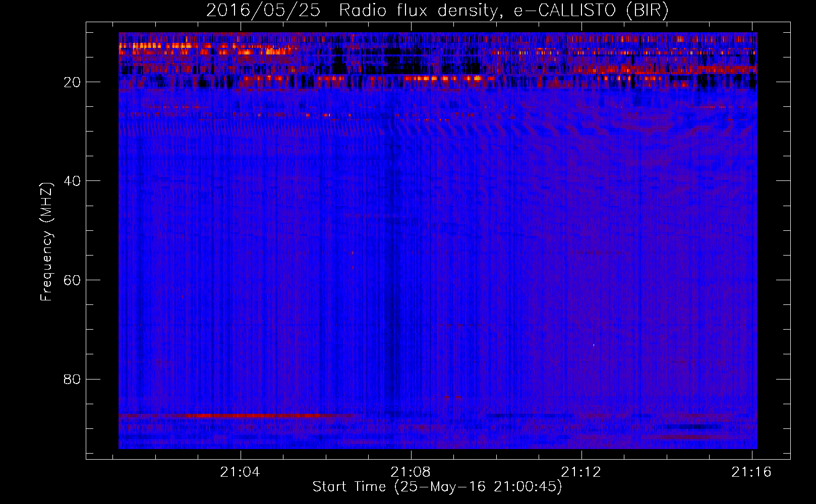Click the 21:08 time tick label

411,472
